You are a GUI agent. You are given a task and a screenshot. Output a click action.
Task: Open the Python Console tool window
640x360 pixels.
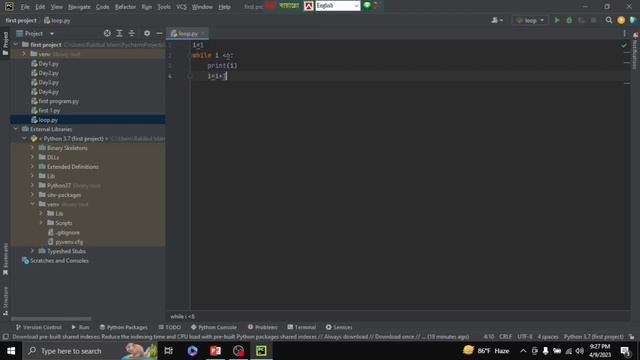pos(213,327)
